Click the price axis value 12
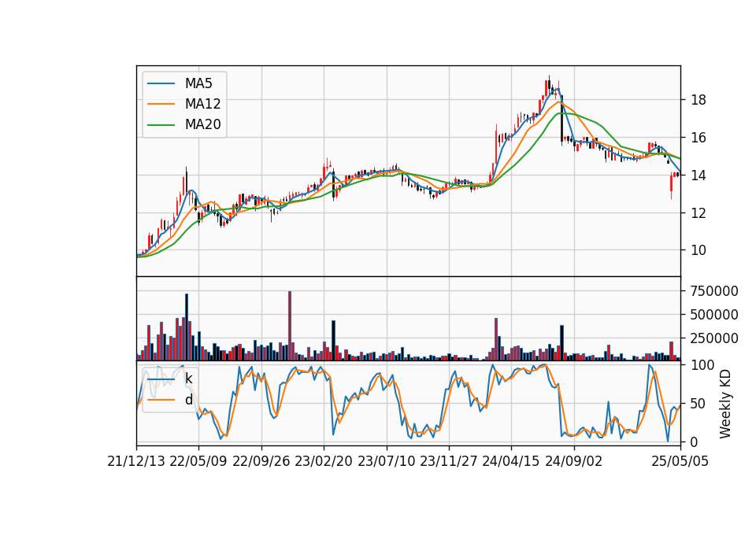This screenshot has width=756, height=543. (x=699, y=213)
